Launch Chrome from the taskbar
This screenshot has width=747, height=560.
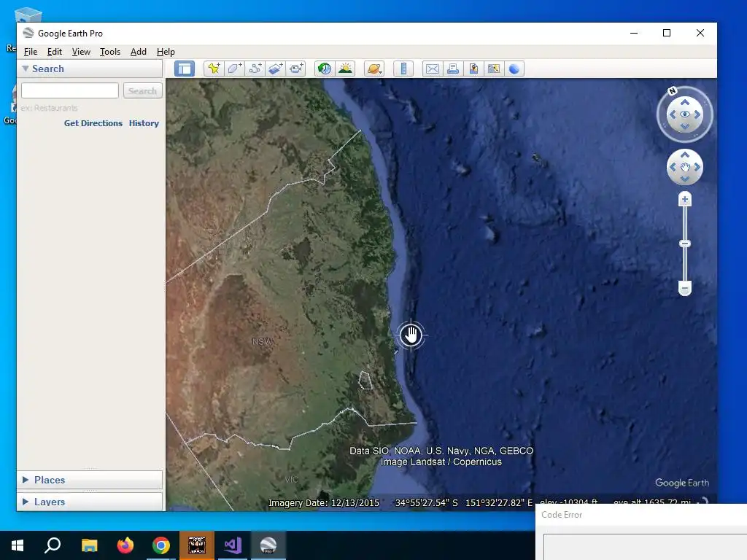pos(161,545)
